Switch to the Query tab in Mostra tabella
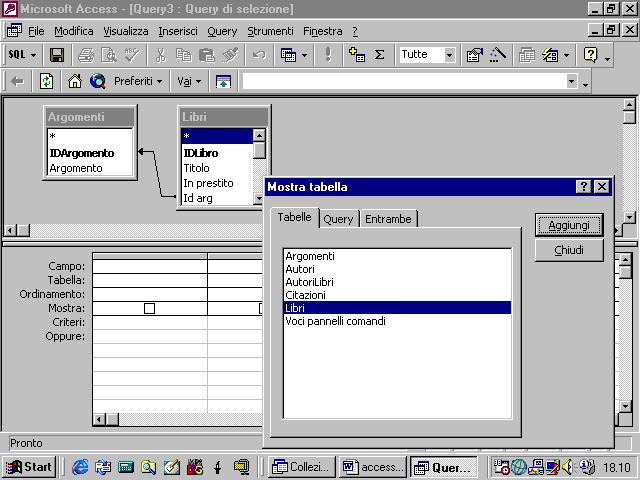Screen dimensions: 640x480 (x=338, y=219)
